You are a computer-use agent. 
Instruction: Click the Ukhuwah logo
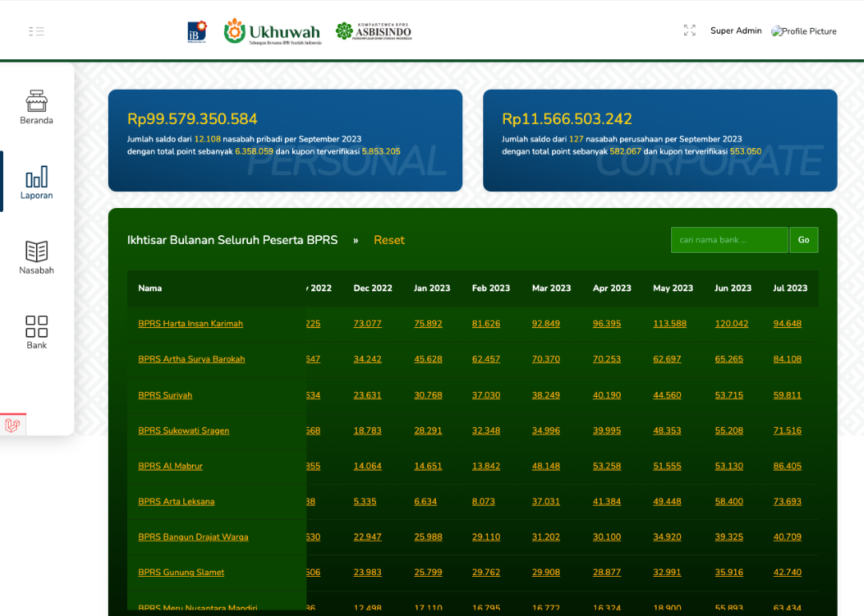(x=272, y=31)
